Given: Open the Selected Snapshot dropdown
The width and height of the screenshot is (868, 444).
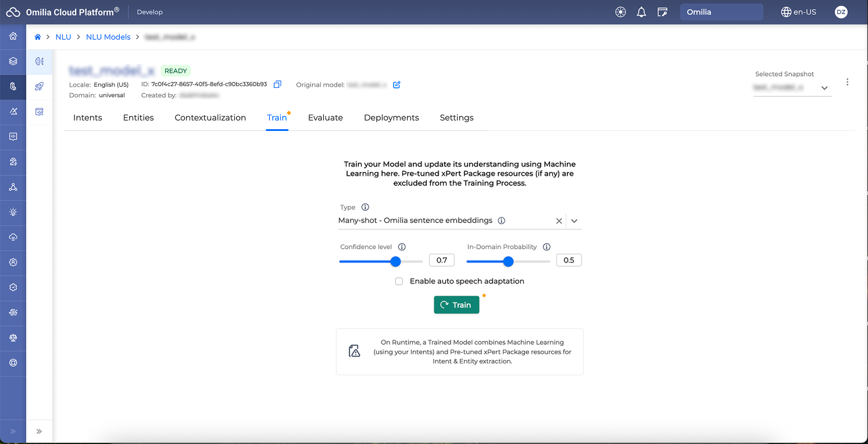Looking at the screenshot, I should (792, 88).
